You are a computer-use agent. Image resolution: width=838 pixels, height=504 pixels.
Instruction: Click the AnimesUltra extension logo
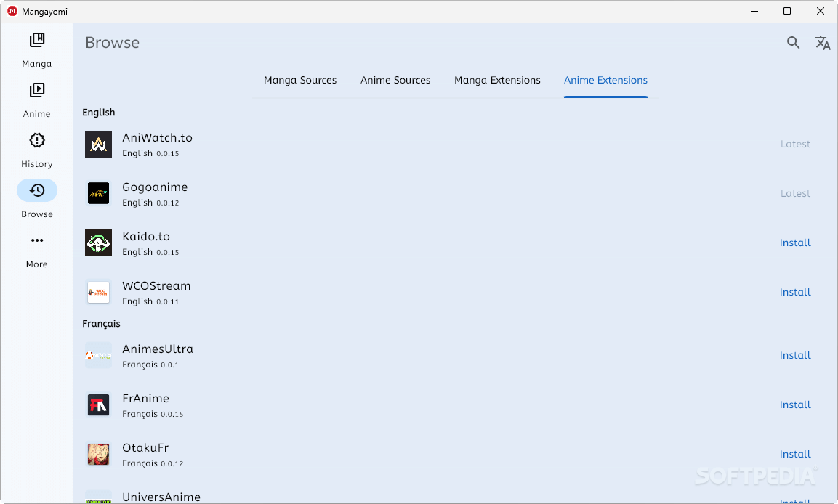(98, 356)
